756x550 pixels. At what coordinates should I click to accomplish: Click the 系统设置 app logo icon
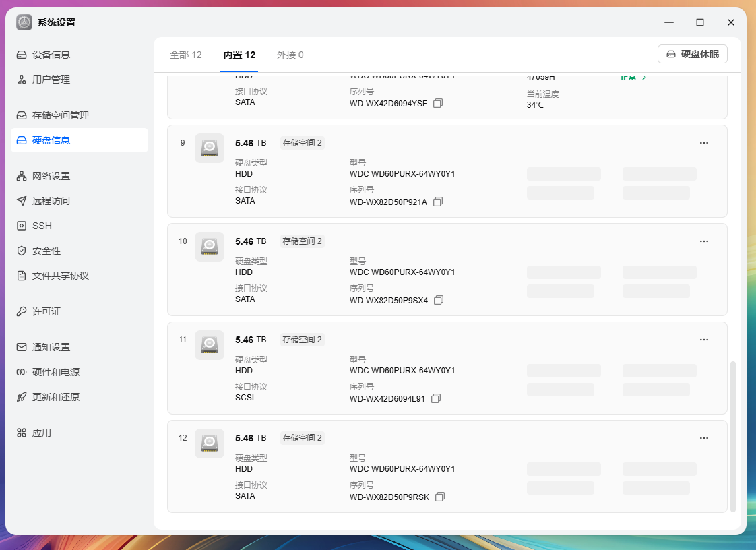tap(24, 22)
